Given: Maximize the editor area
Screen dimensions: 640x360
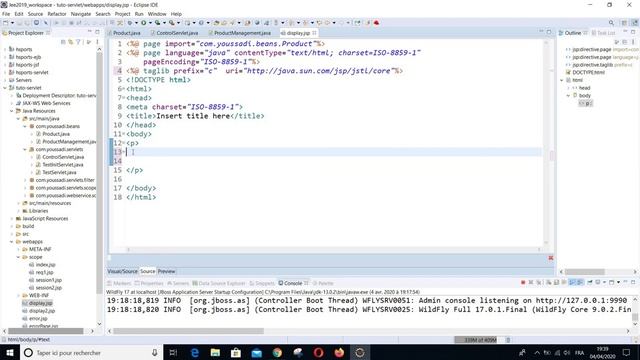Looking at the screenshot, I should tap(549, 32).
